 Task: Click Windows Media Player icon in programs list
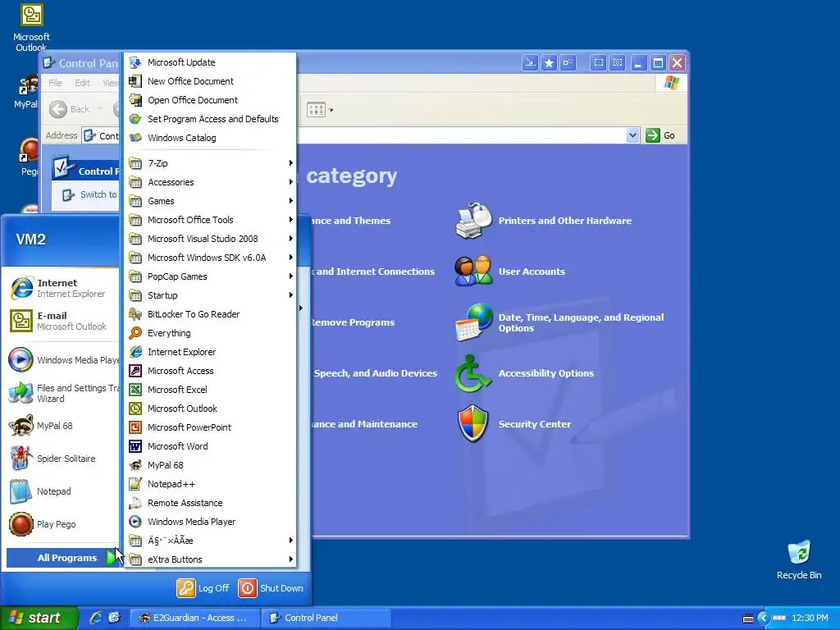(135, 522)
